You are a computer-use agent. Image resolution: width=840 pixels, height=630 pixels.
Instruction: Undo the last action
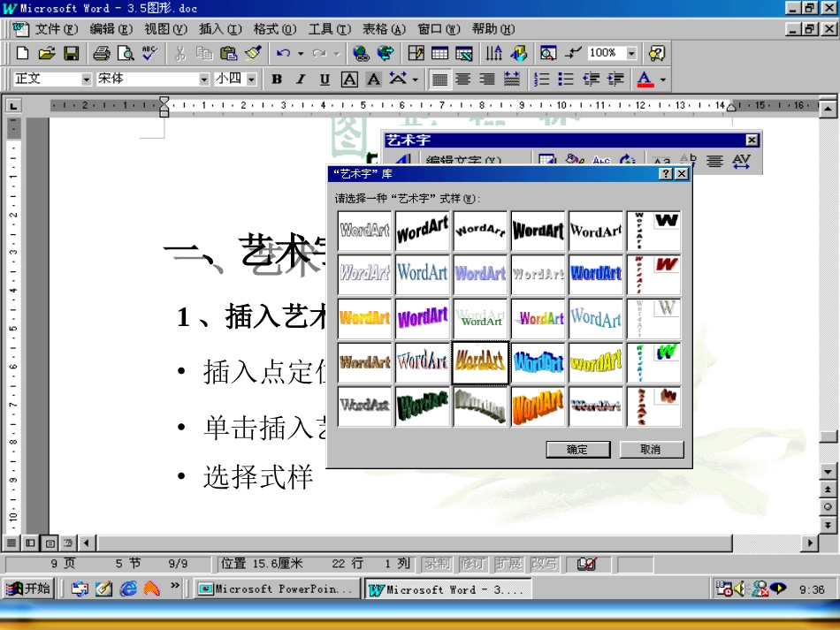point(284,53)
